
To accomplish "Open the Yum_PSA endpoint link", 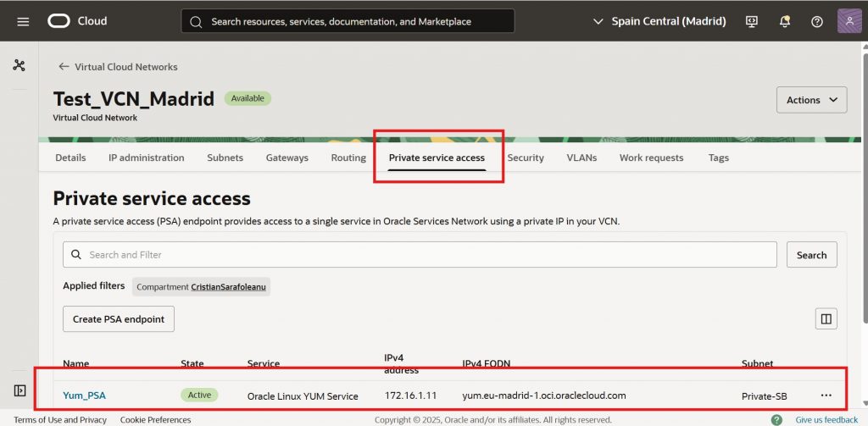I will coord(84,396).
